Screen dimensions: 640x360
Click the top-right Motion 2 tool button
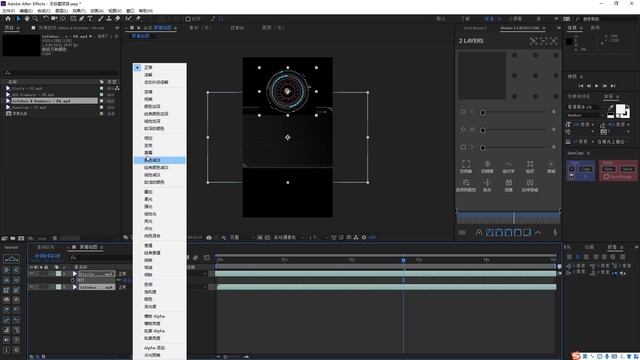point(551,166)
